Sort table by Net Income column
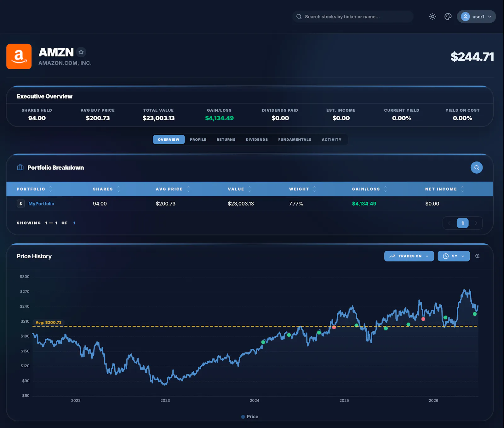Screen dimensions: 504x428 pyautogui.click(x=444, y=189)
